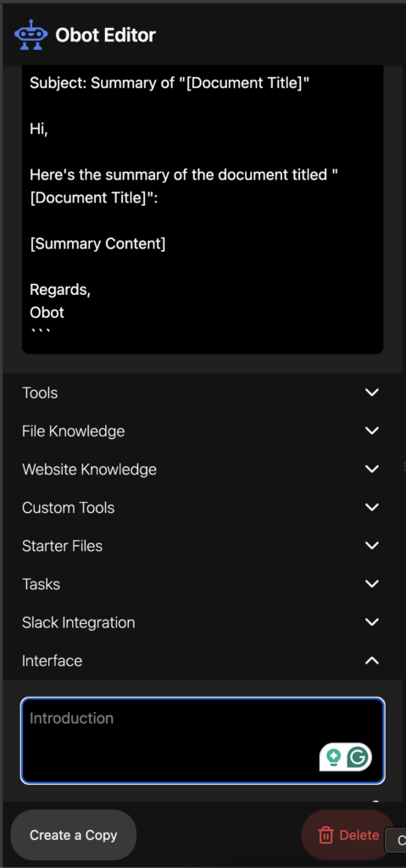Viewport: 406px width, 868px height.
Task: Expand the Tasks section chevron
Action: [x=372, y=583]
